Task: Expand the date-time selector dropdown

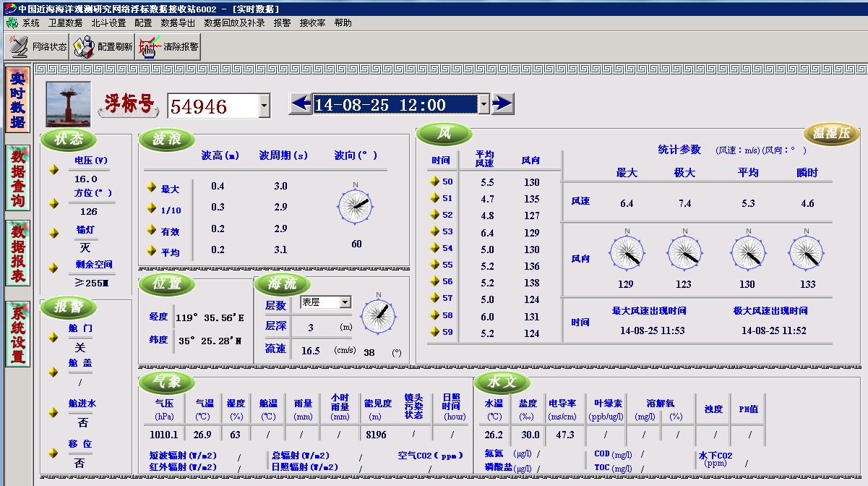Action: 484,105
